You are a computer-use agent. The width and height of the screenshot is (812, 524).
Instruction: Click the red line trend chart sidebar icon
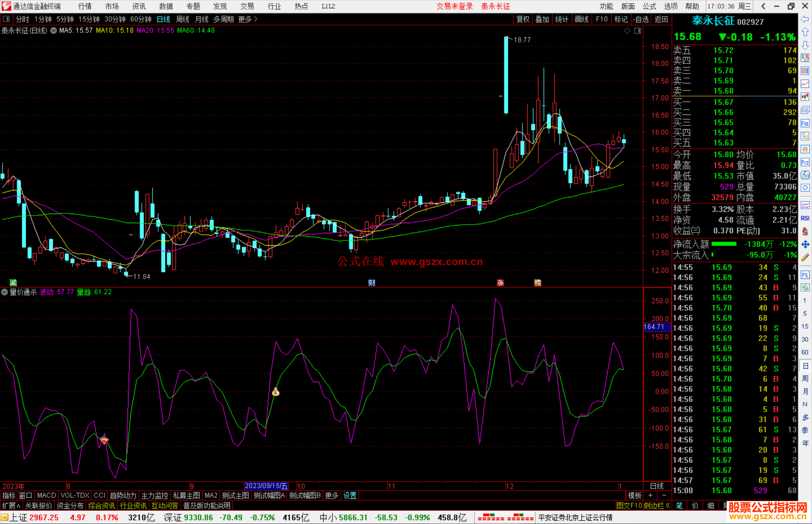805,84
